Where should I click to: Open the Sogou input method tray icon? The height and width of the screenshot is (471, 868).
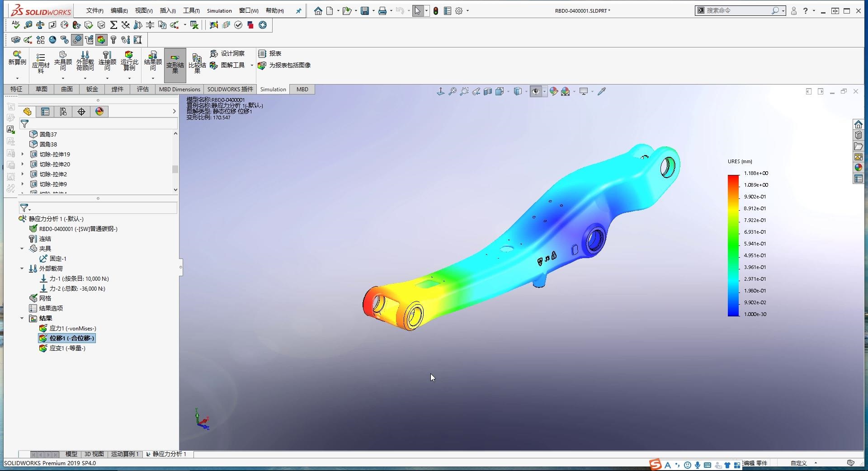coord(656,464)
